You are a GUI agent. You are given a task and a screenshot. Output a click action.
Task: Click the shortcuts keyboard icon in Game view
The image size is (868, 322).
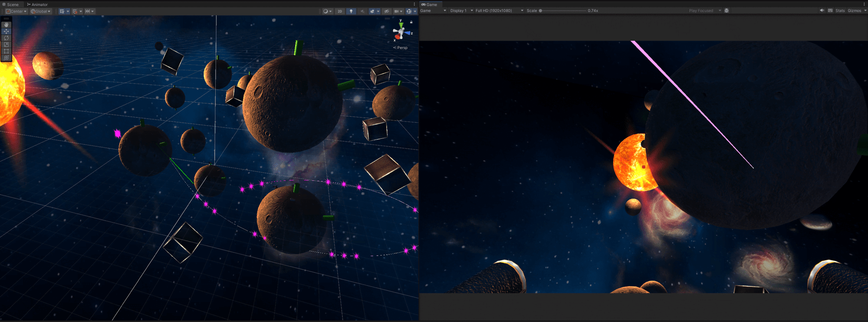(x=830, y=11)
